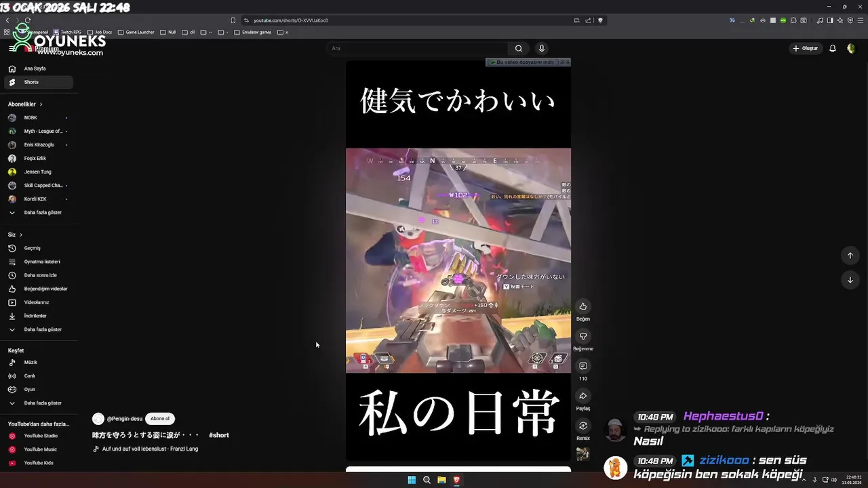This screenshot has width=868, height=488.
Task: Open Myth - League of channel
Action: tap(39, 131)
